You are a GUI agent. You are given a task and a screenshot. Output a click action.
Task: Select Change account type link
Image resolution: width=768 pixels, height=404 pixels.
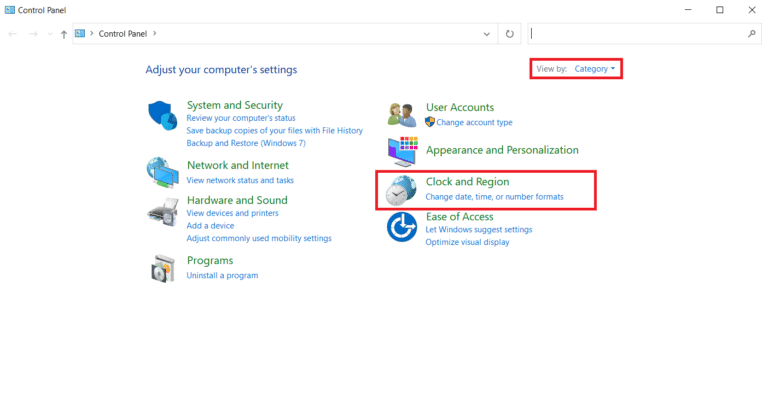(474, 122)
